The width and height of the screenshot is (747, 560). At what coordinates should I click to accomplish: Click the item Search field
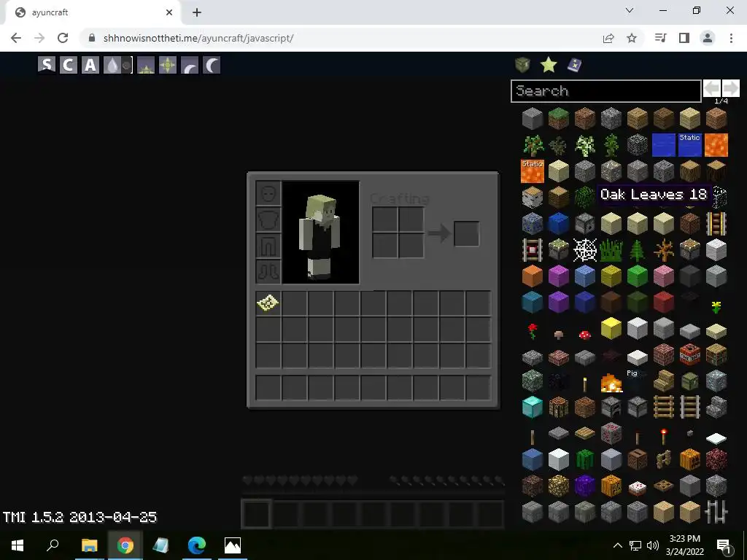[606, 91]
